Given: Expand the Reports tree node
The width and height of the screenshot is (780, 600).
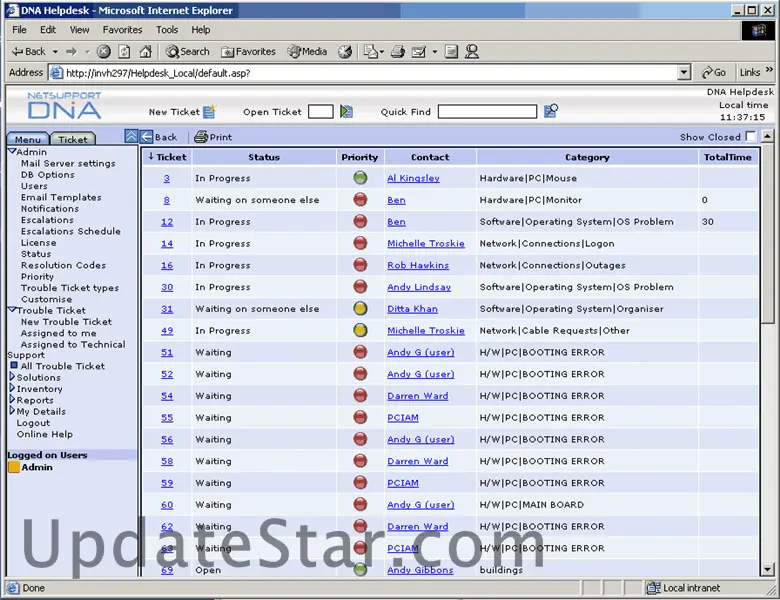Looking at the screenshot, I should pyautogui.click(x=12, y=400).
